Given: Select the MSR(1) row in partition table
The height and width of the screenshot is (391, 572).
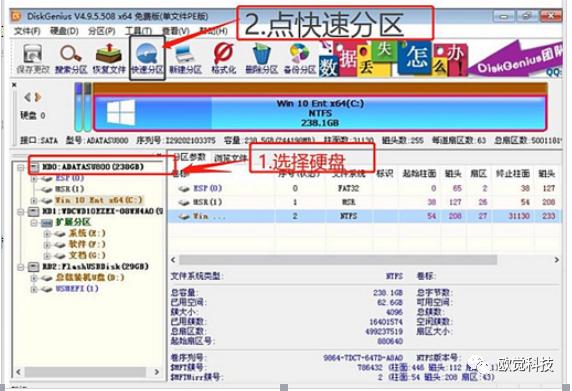Looking at the screenshot, I should [x=364, y=202].
